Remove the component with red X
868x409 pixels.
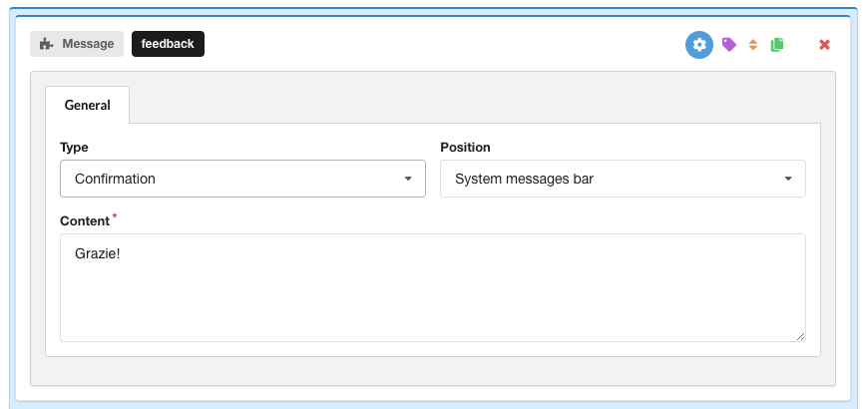pos(825,44)
